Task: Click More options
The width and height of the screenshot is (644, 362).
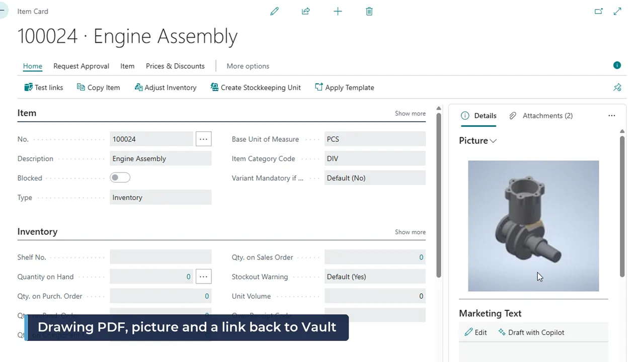Action: [x=248, y=66]
